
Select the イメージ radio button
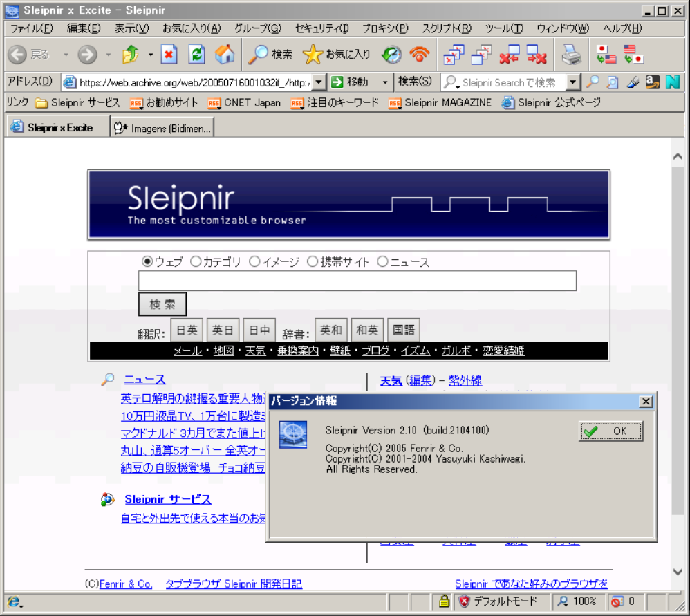coord(255,262)
